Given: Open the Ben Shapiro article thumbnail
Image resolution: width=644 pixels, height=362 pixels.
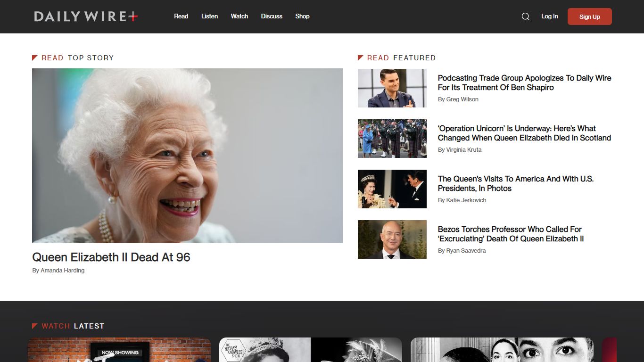Looking at the screenshot, I should click(392, 88).
